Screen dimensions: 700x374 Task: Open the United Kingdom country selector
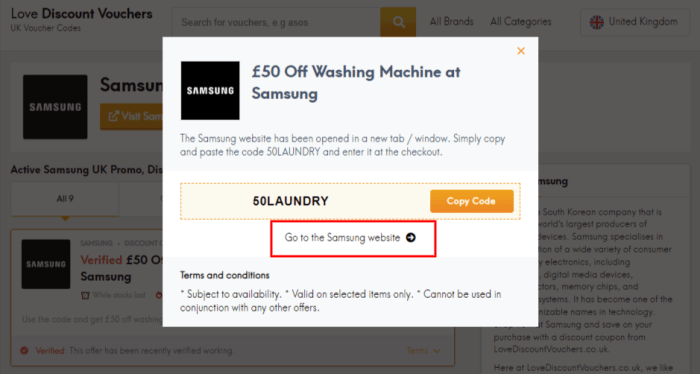[635, 22]
